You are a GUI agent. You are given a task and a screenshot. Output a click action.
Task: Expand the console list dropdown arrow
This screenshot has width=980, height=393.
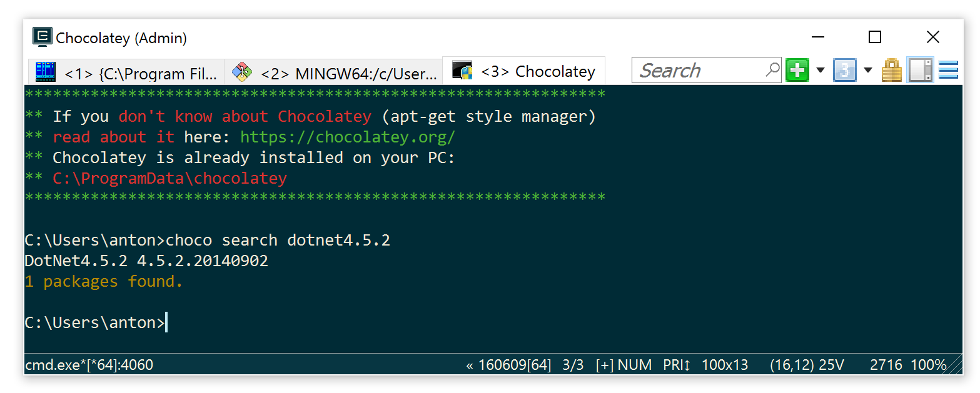point(867,70)
